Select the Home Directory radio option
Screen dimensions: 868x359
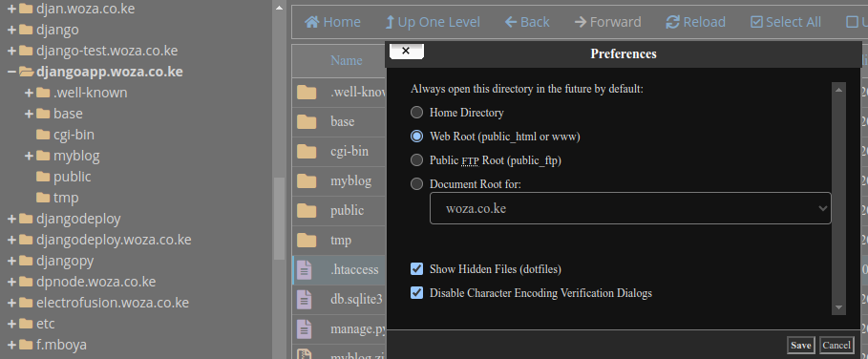[x=417, y=113]
